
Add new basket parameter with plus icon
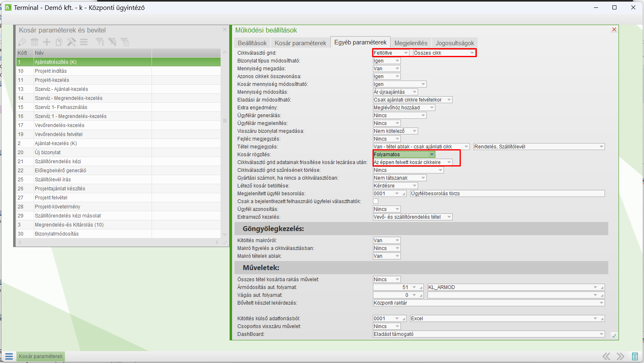coord(47,42)
